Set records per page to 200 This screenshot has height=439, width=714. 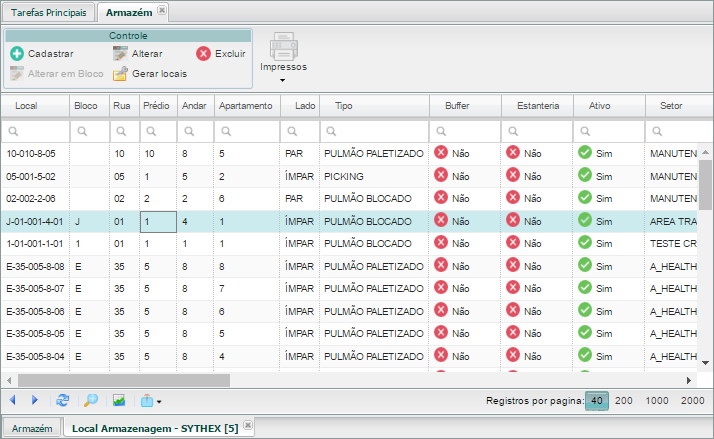tap(623, 401)
